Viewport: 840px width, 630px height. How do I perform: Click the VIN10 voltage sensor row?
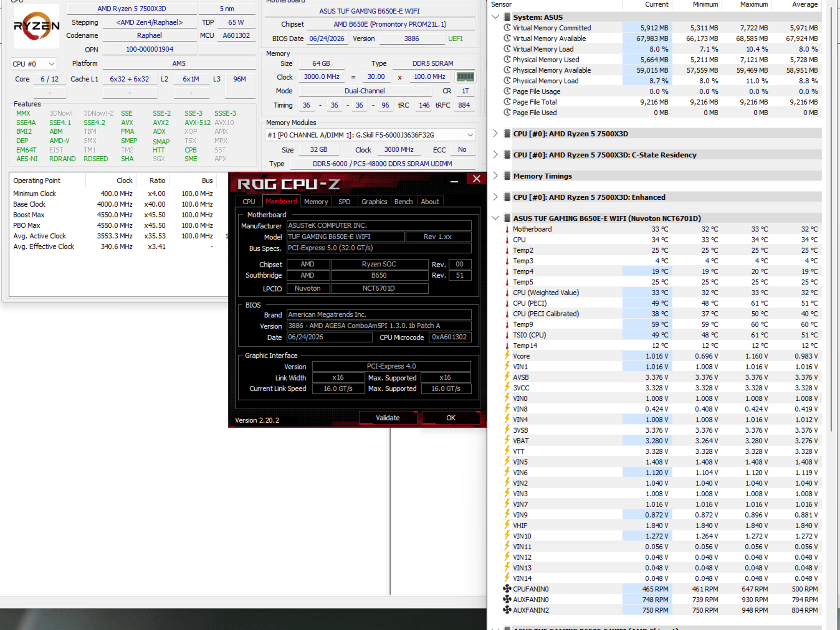click(661, 536)
